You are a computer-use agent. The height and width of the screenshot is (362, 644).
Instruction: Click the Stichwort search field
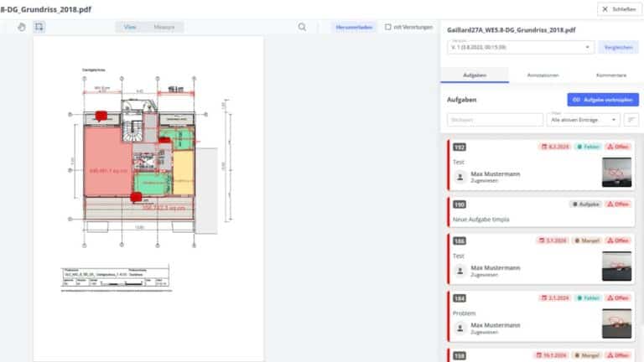(494, 120)
